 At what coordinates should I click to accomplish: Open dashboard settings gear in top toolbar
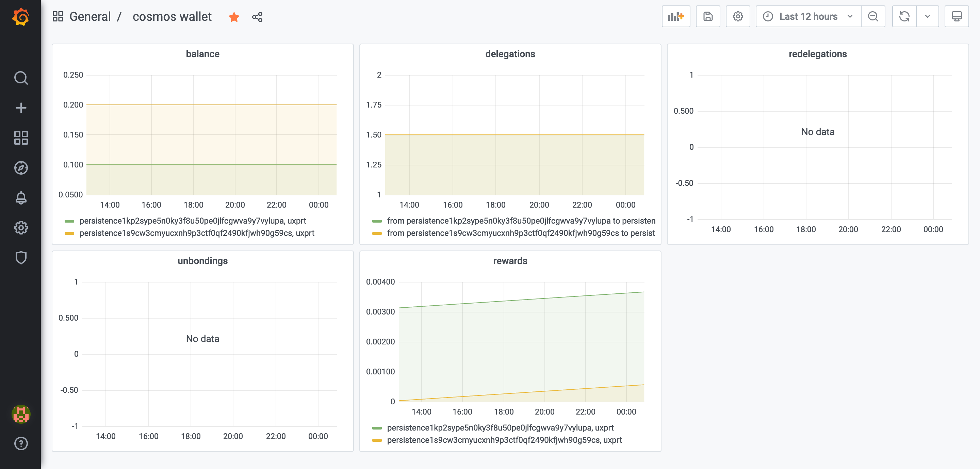[738, 17]
